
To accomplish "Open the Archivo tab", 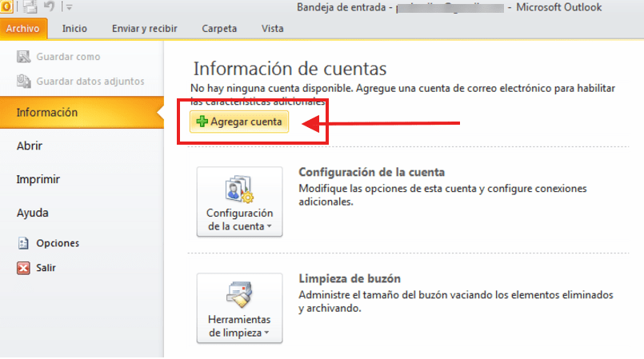I will [23, 28].
